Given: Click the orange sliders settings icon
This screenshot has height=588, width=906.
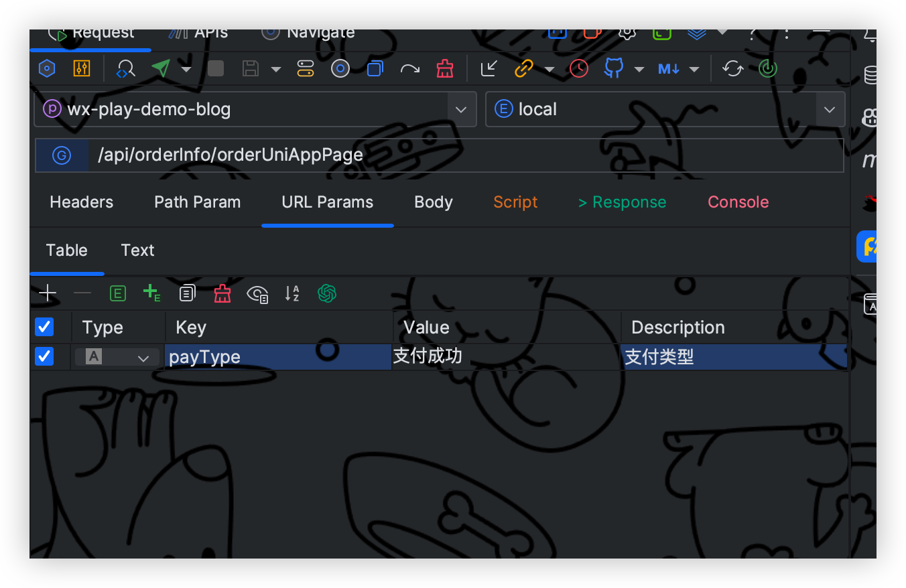Looking at the screenshot, I should pyautogui.click(x=81, y=68).
